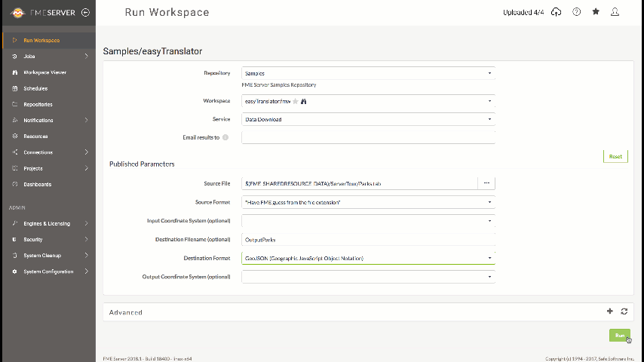Click the FME Server Samples Repository text
The height and width of the screenshot is (362, 644).
279,84
